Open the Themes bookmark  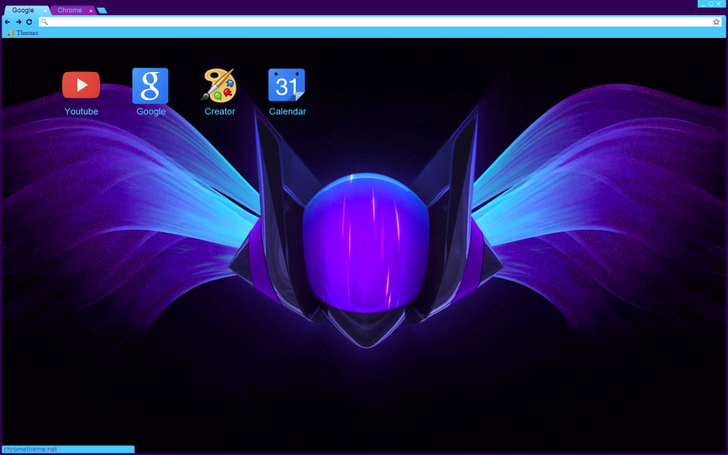23,33
